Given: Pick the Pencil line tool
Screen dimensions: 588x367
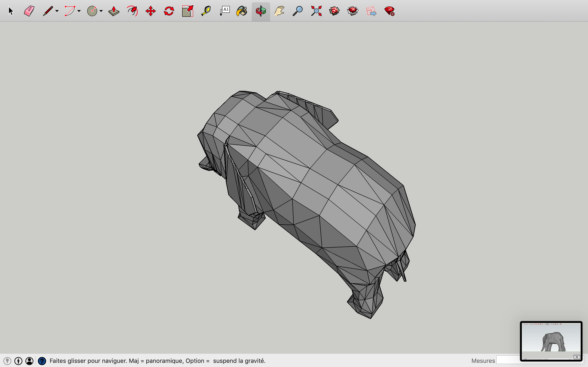Looking at the screenshot, I should [x=48, y=11].
